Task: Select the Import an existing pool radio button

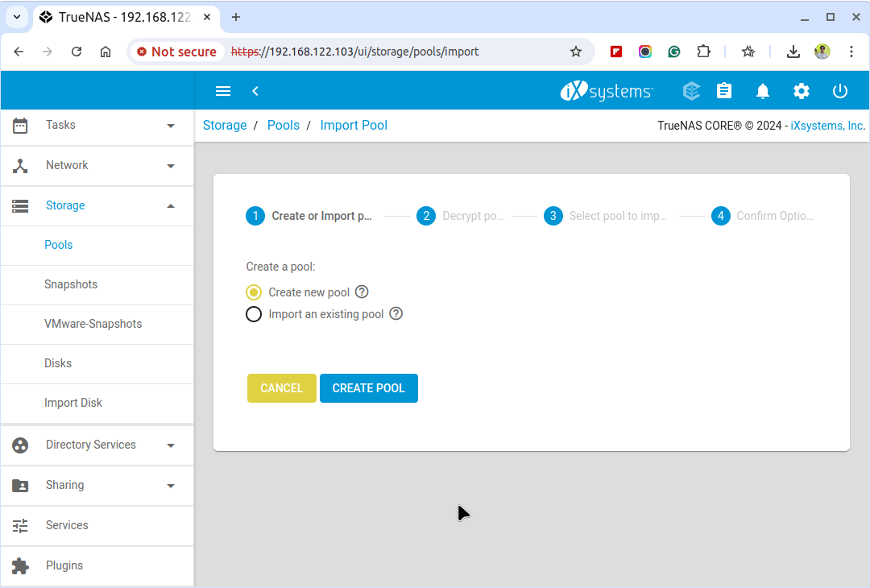Action: point(254,314)
